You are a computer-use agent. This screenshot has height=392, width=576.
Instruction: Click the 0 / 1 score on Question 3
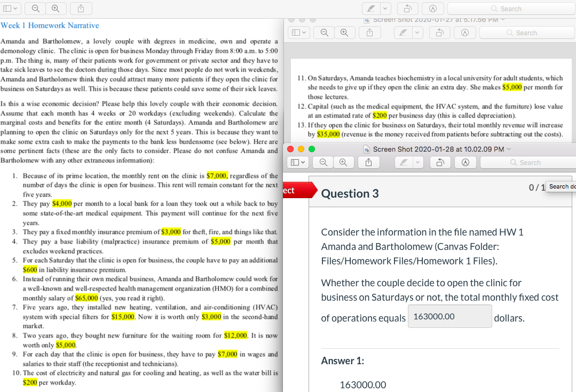[536, 187]
